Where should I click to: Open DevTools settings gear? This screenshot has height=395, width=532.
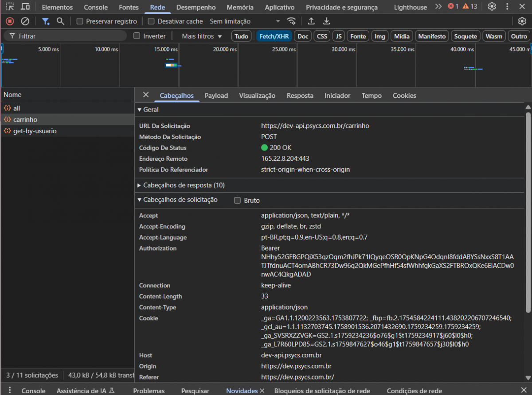point(492,7)
